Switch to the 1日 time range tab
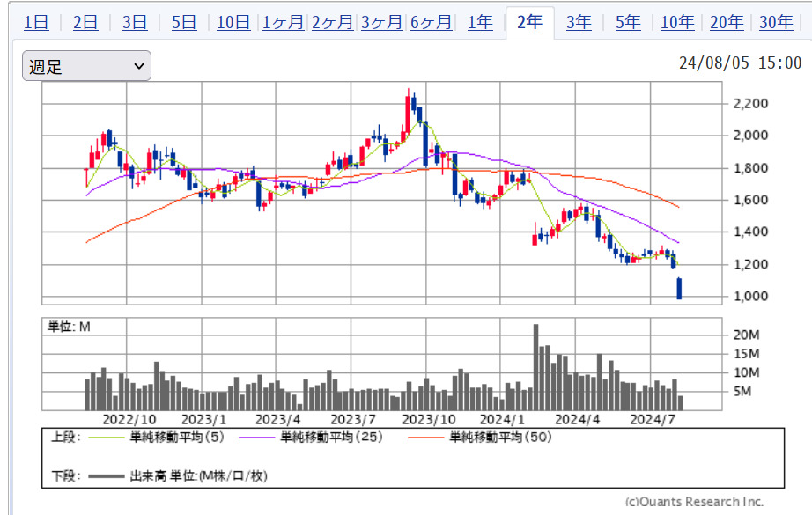Viewport: 812px width, 515px height. click(x=36, y=23)
